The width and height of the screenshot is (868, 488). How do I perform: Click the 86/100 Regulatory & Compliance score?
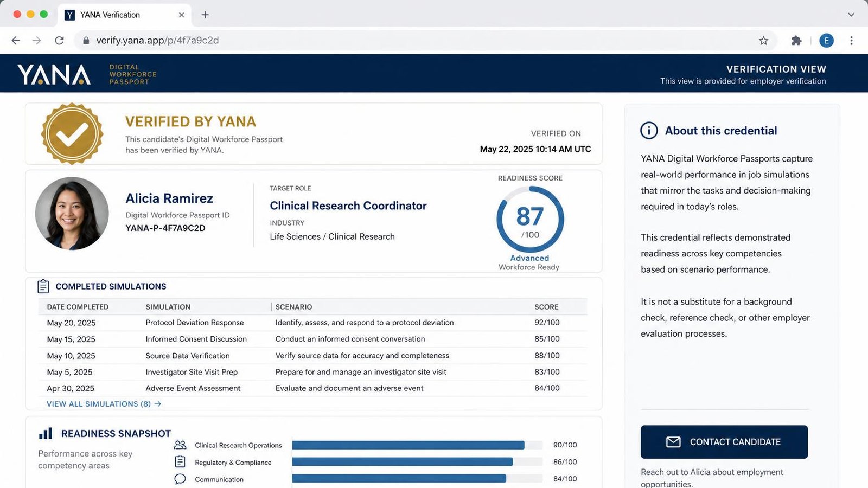point(565,462)
